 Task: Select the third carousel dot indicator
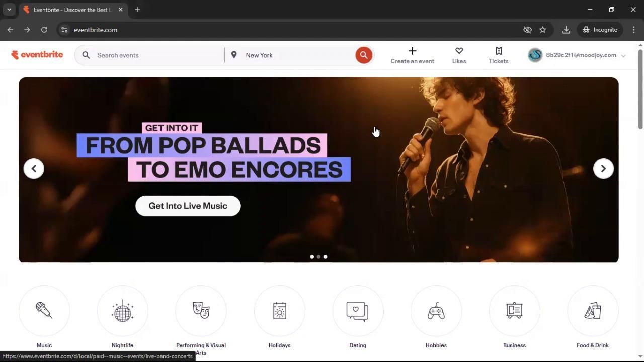tap(326, 257)
